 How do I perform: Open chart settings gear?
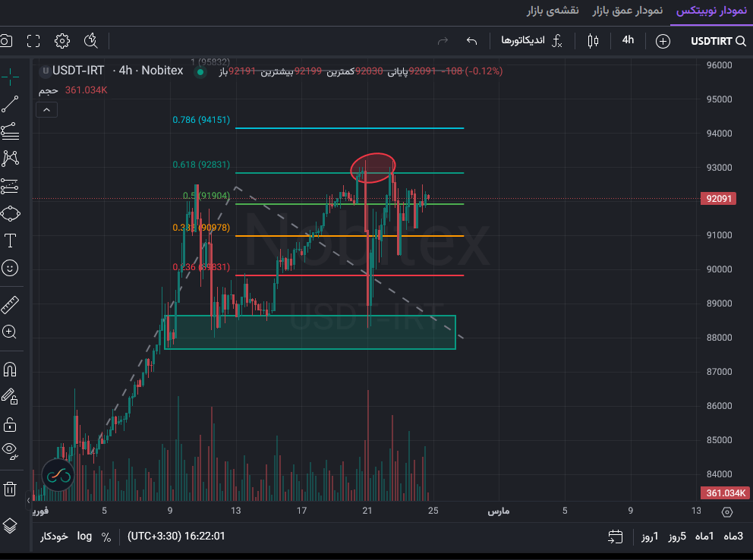[x=62, y=41]
